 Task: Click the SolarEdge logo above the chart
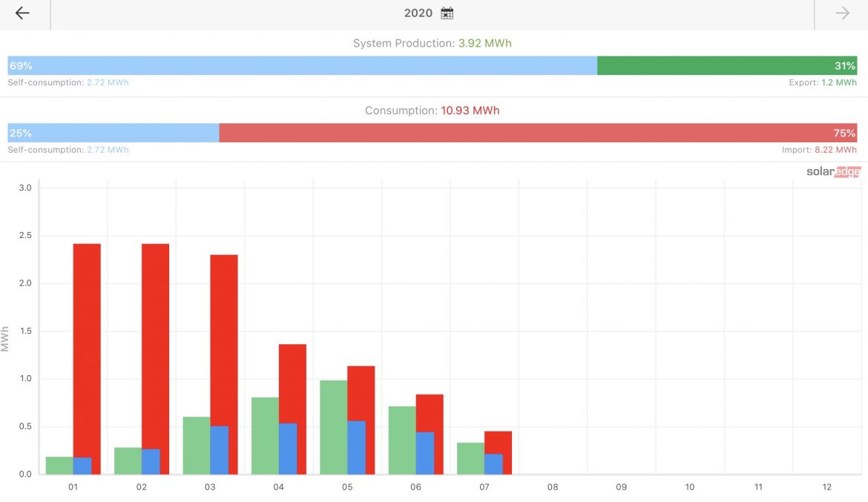[832, 171]
